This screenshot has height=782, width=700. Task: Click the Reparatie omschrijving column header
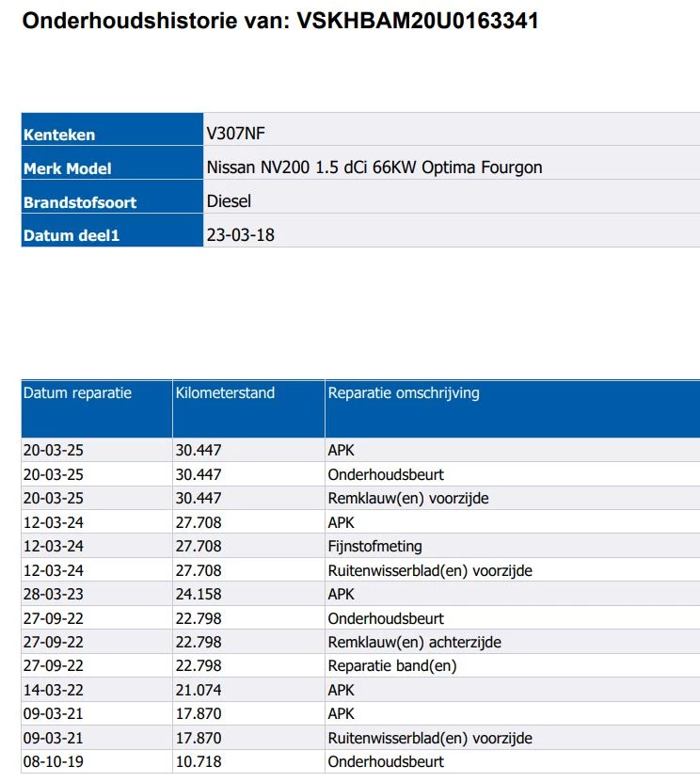coord(404,393)
